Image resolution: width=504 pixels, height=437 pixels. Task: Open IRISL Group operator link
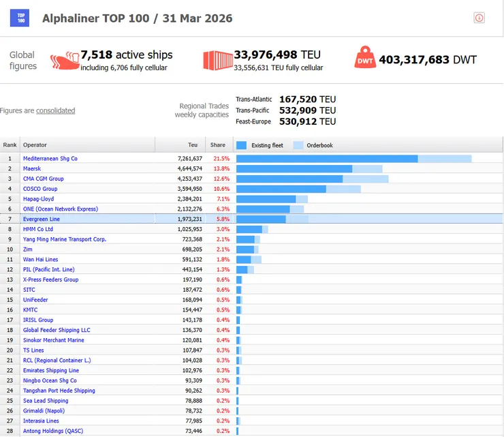tap(38, 320)
